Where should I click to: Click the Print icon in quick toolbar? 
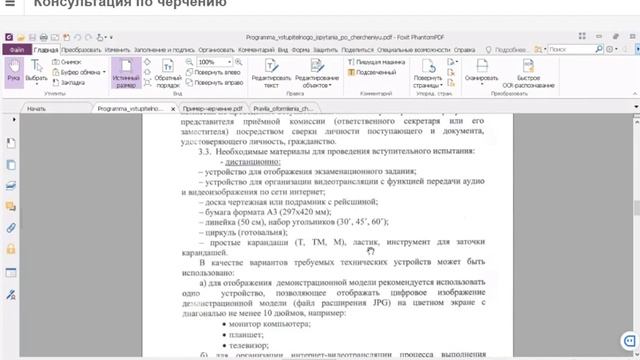click(44, 37)
